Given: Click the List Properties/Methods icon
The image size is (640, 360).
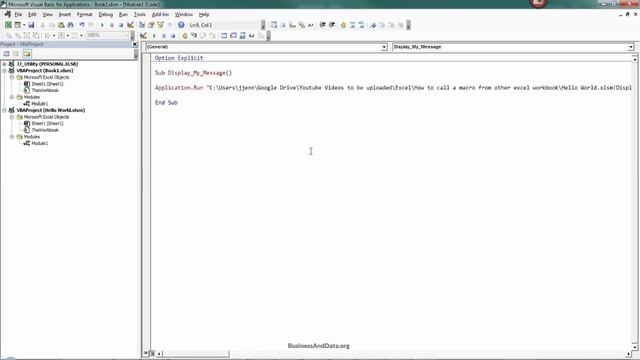Looking at the screenshot, I should [274, 25].
